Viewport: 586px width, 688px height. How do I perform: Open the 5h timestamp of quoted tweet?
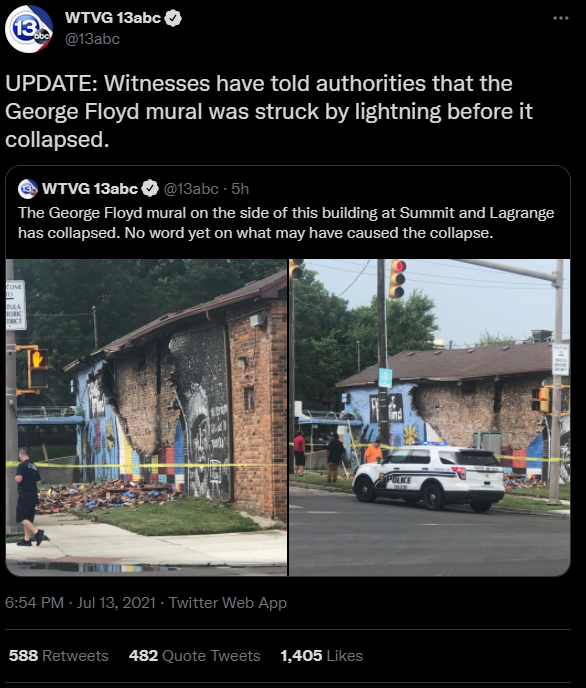point(240,189)
